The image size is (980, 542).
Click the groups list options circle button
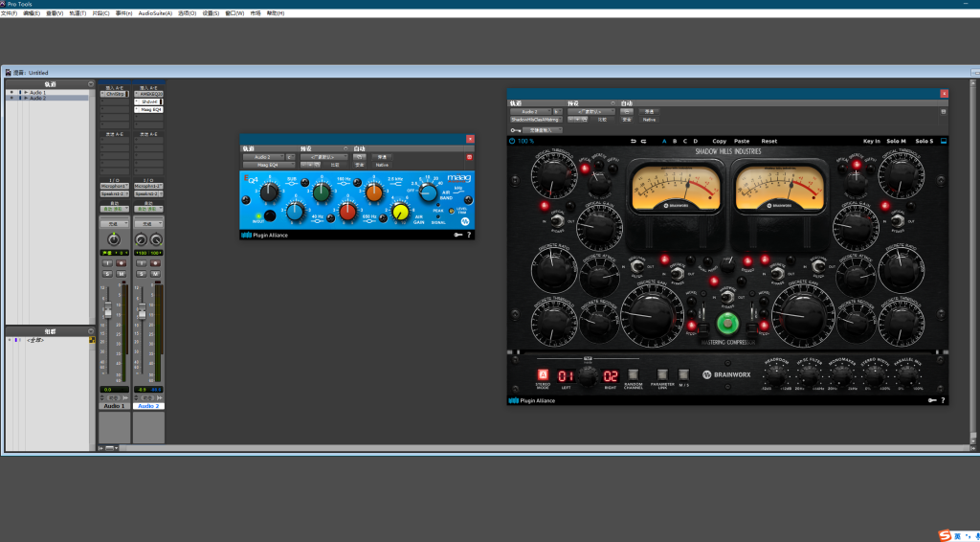(91, 331)
